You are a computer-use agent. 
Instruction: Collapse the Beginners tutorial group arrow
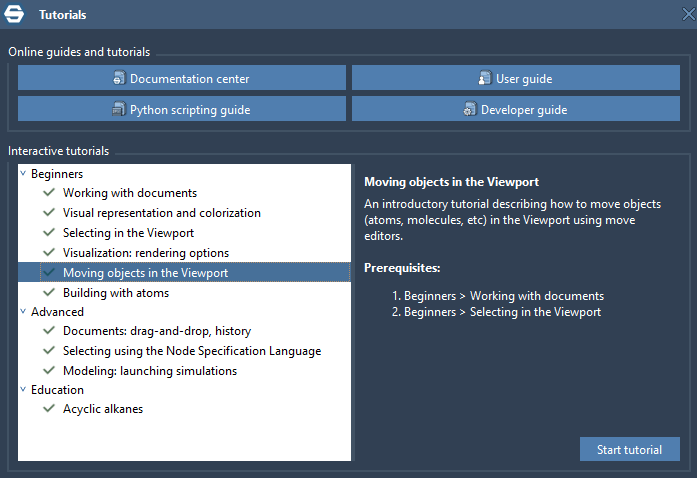tap(23, 173)
